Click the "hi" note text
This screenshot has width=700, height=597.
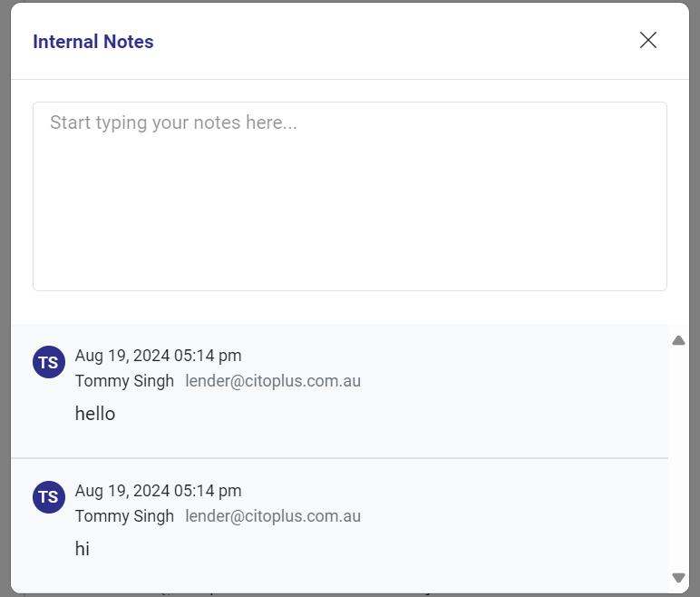coord(83,549)
